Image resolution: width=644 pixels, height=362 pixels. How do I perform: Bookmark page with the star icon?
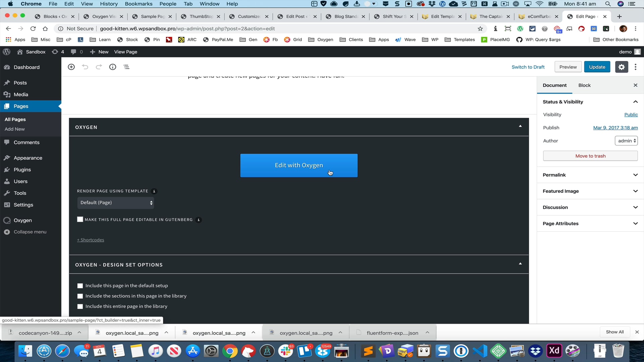point(480,29)
